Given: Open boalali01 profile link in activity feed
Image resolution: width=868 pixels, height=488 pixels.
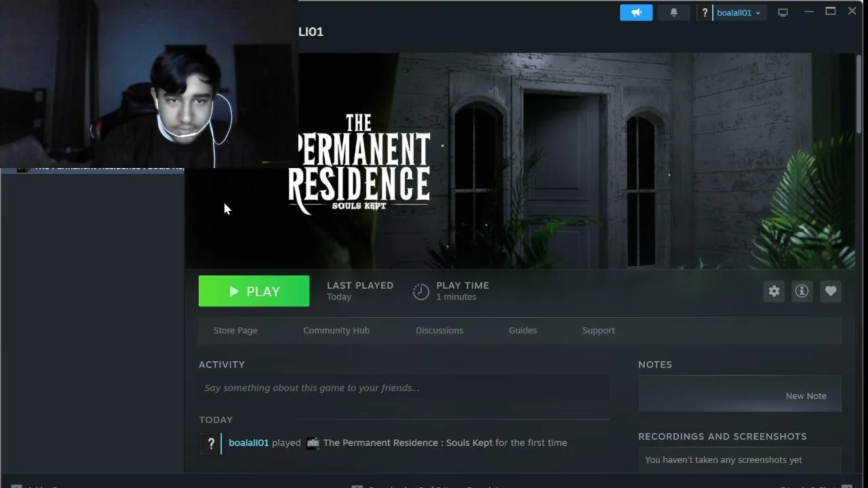Looking at the screenshot, I should click(249, 443).
